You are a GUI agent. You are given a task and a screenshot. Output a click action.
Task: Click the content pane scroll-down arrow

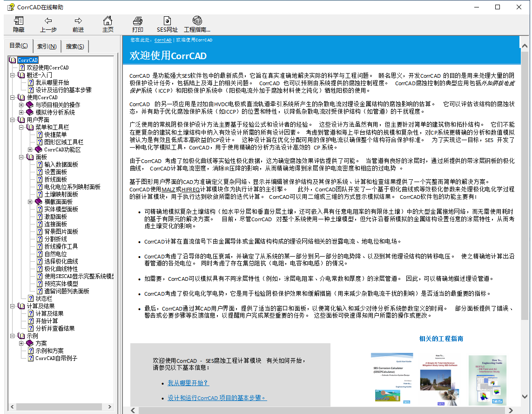(x=525, y=396)
